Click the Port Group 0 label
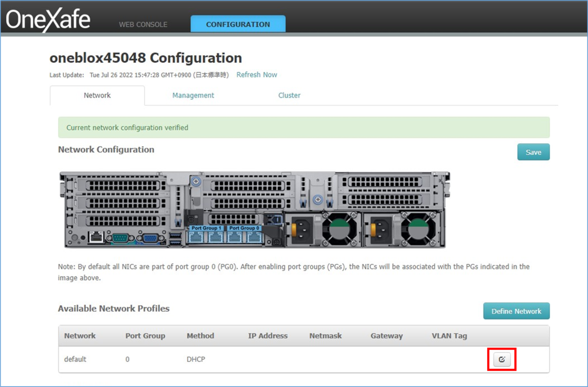 pyautogui.click(x=244, y=228)
